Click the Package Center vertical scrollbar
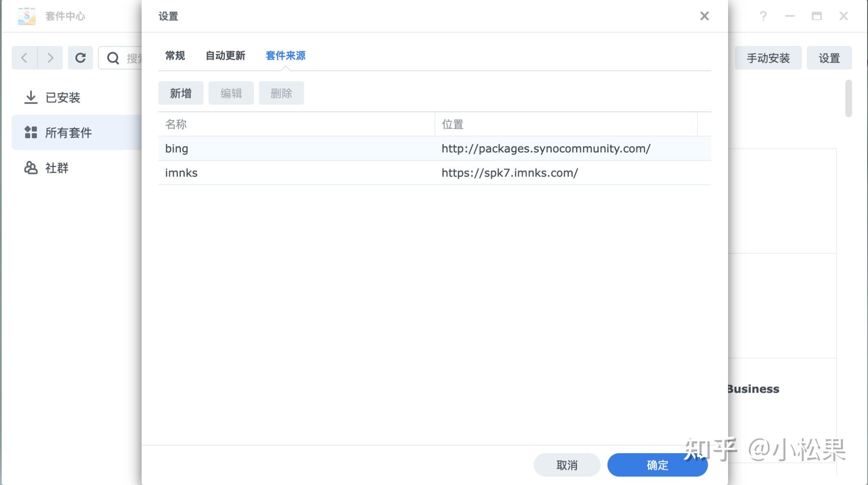868x485 pixels. point(849,98)
